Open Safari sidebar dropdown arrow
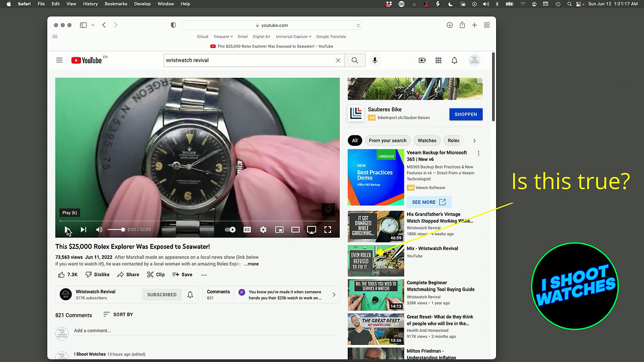The width and height of the screenshot is (644, 362). 93,25
